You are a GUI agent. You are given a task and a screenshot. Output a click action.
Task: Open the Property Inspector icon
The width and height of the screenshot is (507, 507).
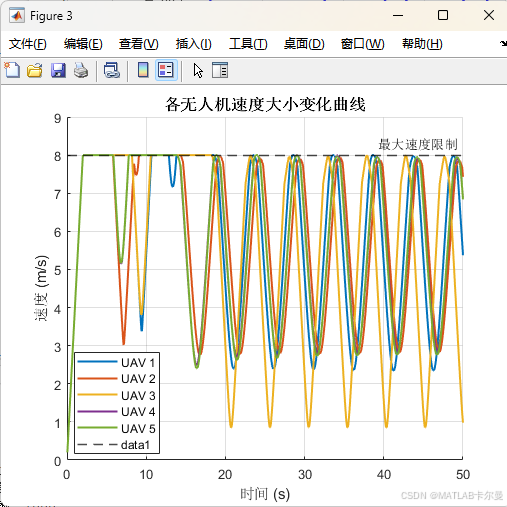point(220,70)
